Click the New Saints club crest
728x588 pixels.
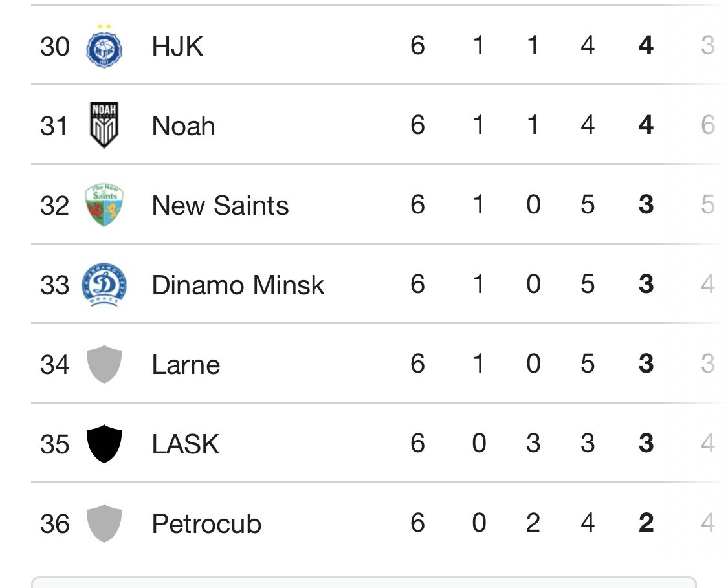tap(104, 205)
